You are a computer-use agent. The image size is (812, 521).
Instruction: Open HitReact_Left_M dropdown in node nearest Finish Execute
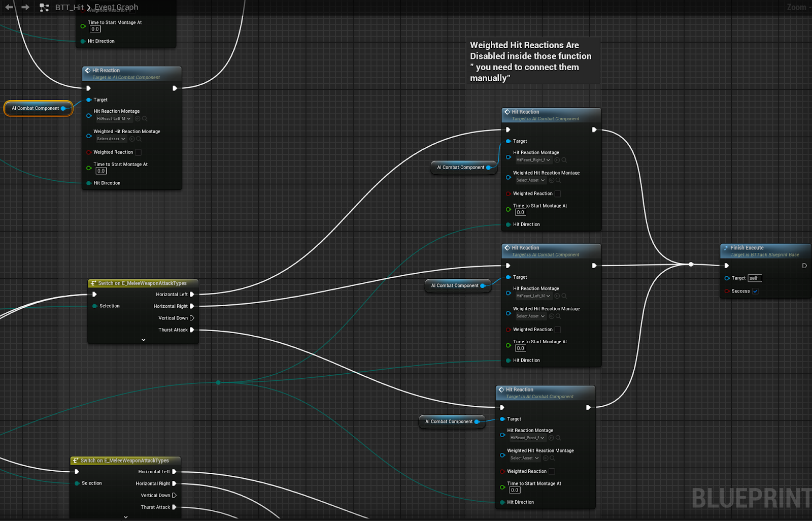[533, 296]
